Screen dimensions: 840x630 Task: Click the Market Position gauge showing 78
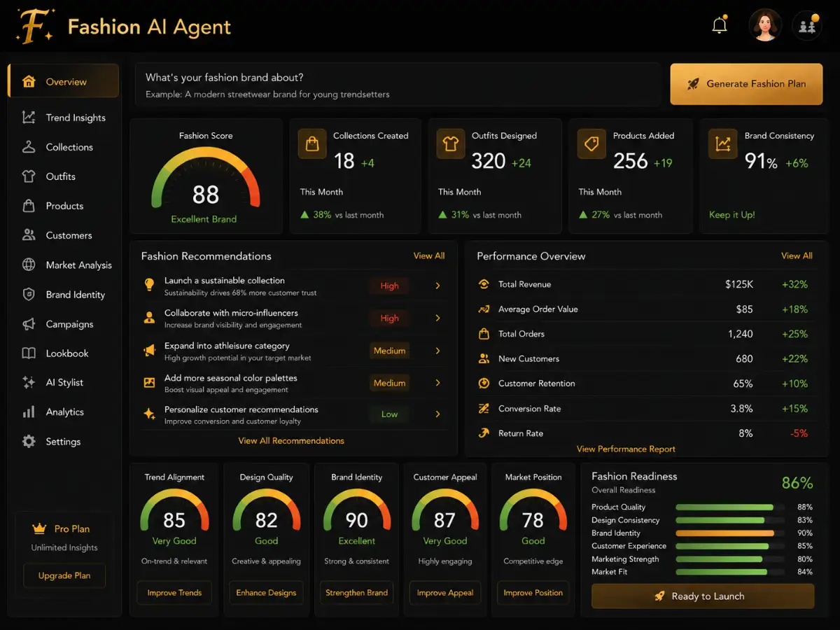(x=533, y=511)
